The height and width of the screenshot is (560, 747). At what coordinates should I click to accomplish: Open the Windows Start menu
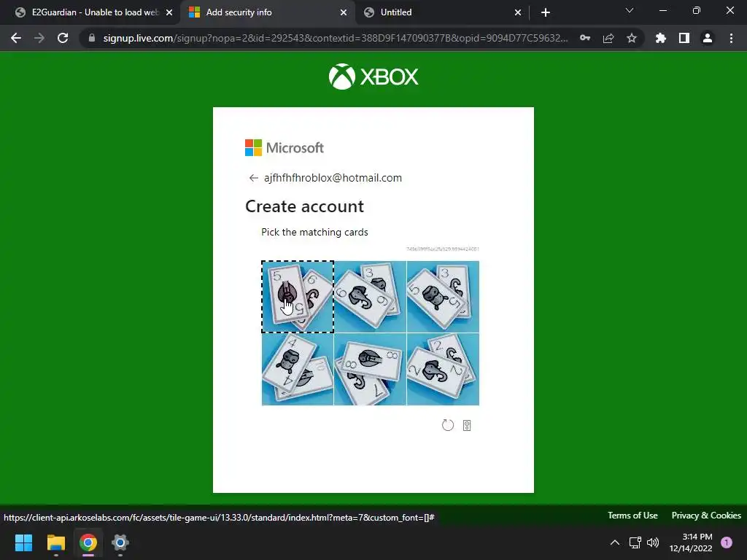pos(23,542)
